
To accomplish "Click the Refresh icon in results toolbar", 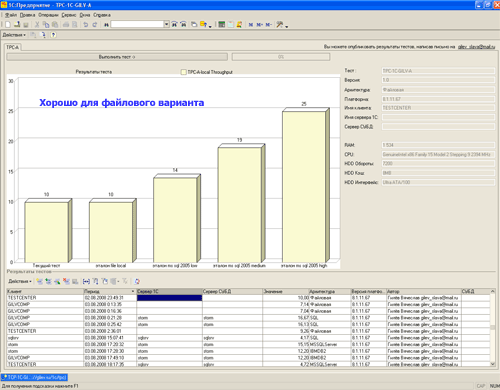I will [x=137, y=281].
